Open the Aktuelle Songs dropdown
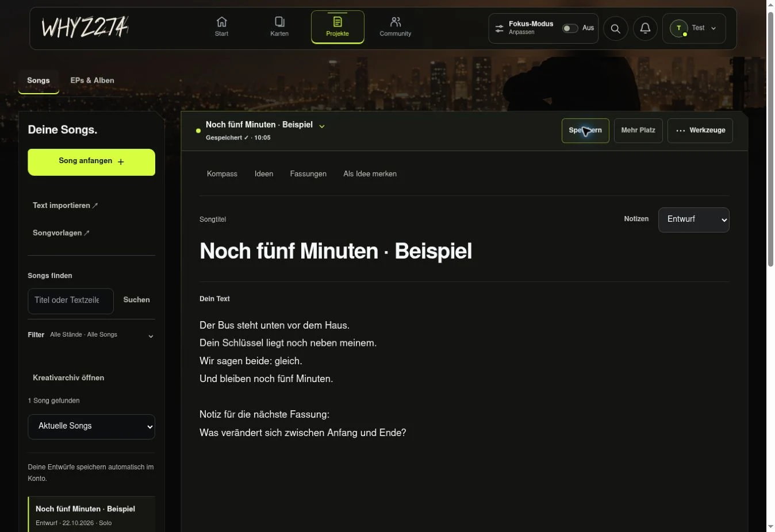775x532 pixels. (91, 427)
